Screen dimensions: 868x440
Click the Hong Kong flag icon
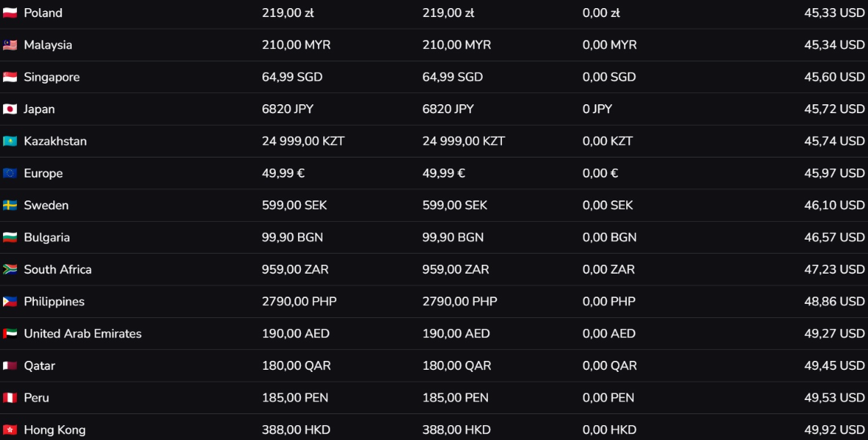(x=10, y=430)
